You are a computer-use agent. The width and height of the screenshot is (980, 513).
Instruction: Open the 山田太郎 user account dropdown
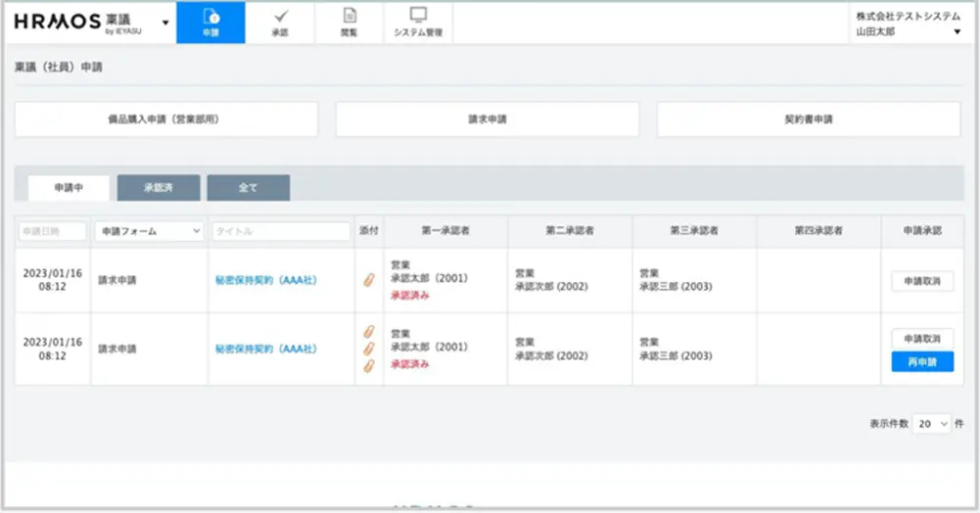tap(957, 32)
